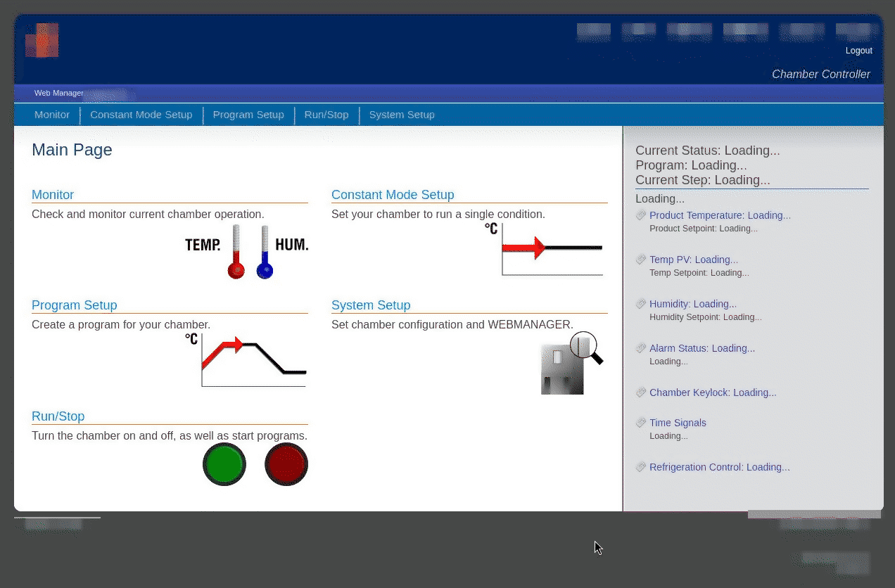Click the tag icon beside Chamber Keylock

tap(641, 392)
